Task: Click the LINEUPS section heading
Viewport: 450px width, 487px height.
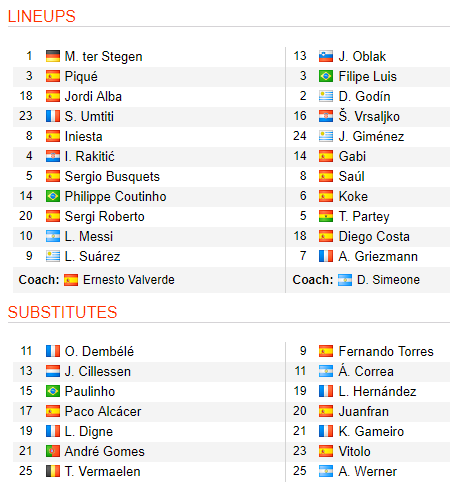Action: pyautogui.click(x=42, y=16)
